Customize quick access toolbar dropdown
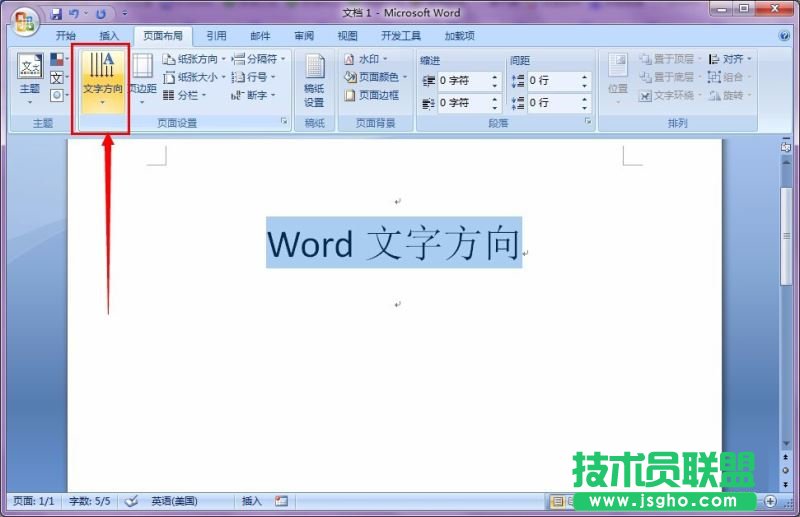Image resolution: width=800 pixels, height=517 pixels. coord(125,14)
